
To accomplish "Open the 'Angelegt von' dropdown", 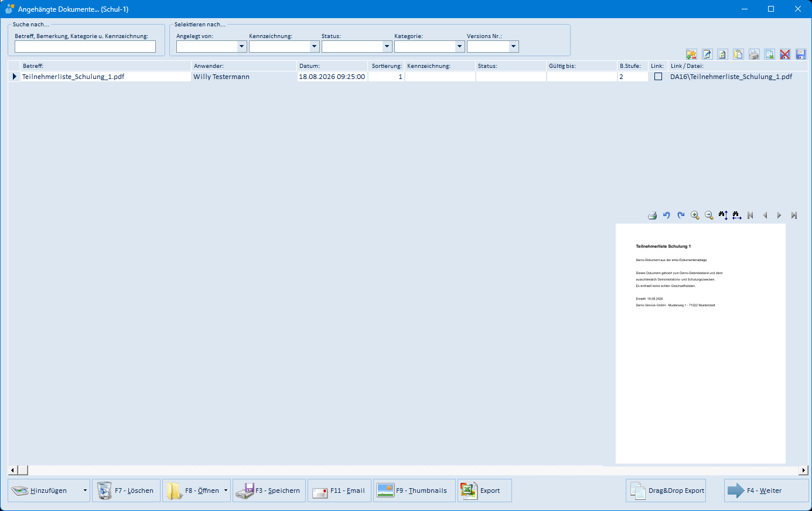I will coord(241,46).
